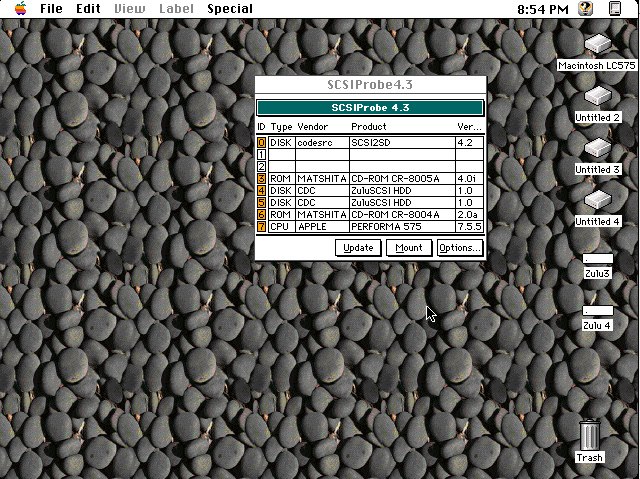Select ZuluSCSI HDD cell in ID 4 row

coord(402,191)
